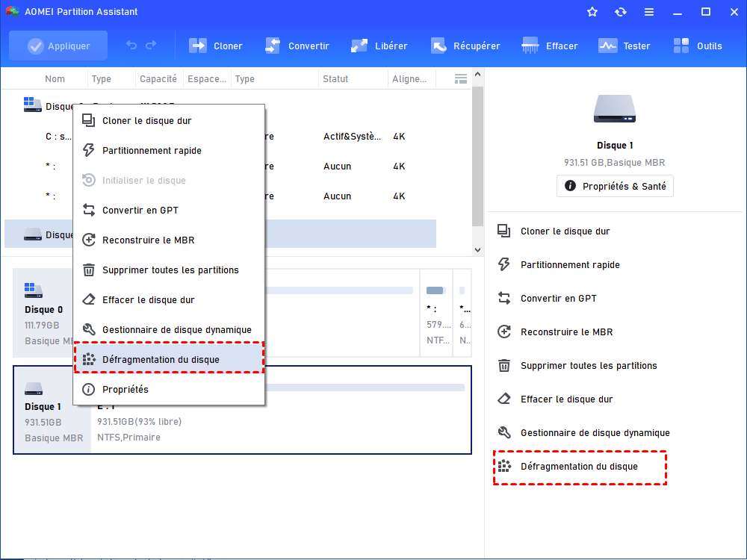
Task: Click Effacer le disque dur in right panel
Action: coord(566,399)
